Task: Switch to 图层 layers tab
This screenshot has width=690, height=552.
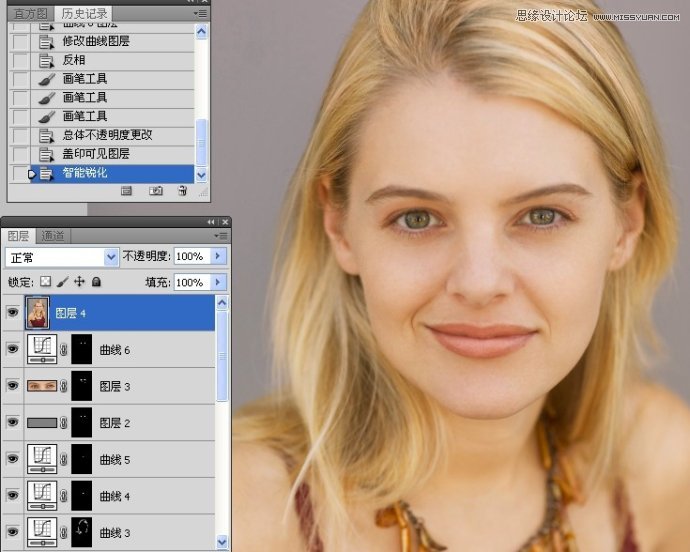Action: [x=18, y=236]
